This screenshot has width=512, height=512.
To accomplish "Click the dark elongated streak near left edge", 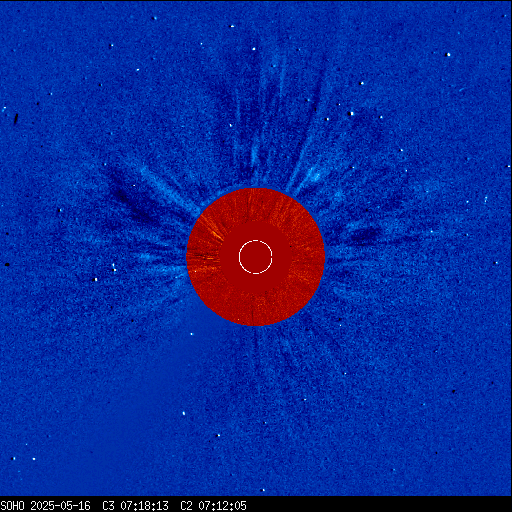I will pyautogui.click(x=16, y=118).
